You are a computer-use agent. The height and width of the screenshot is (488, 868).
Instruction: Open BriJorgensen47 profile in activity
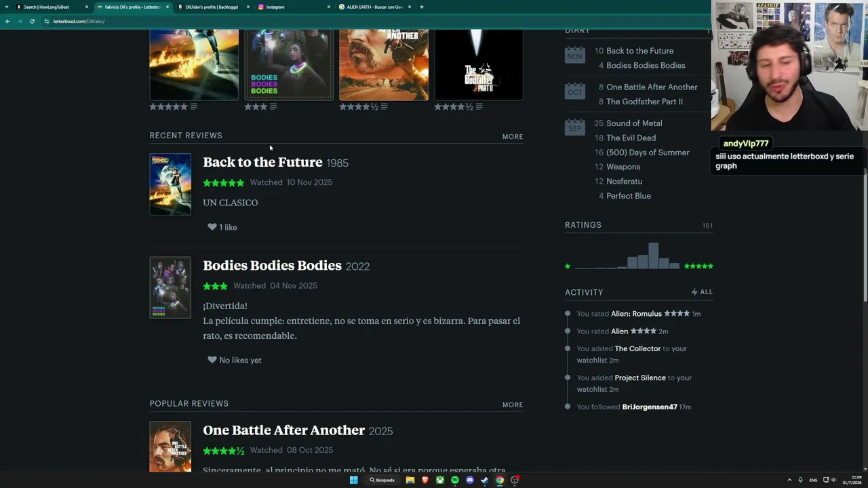(650, 407)
